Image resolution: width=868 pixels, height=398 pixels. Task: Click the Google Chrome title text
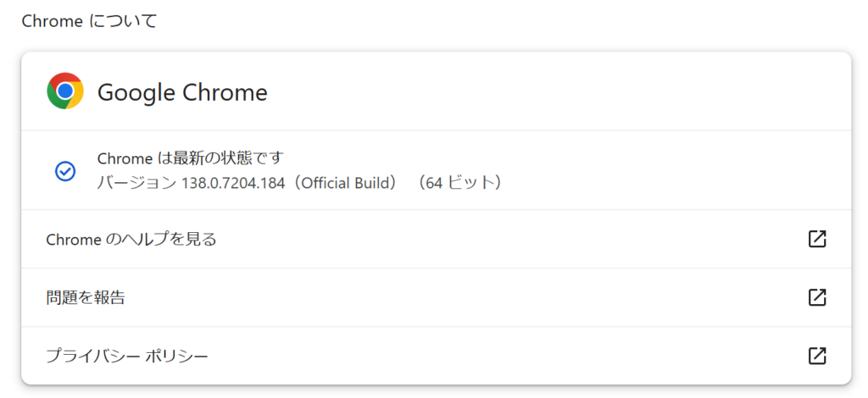tap(183, 92)
